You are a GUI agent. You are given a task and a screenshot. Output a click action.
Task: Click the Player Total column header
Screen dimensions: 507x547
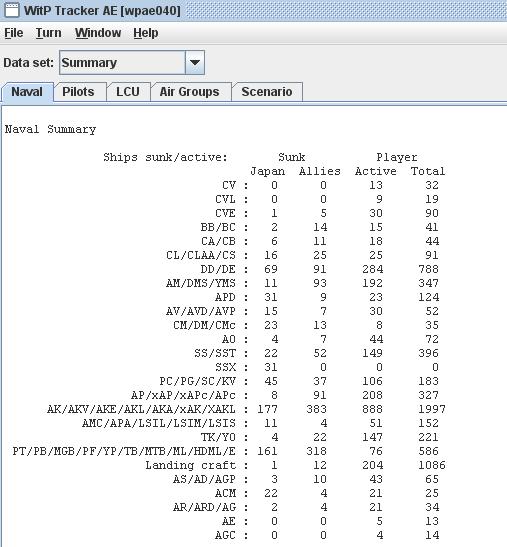[428, 171]
